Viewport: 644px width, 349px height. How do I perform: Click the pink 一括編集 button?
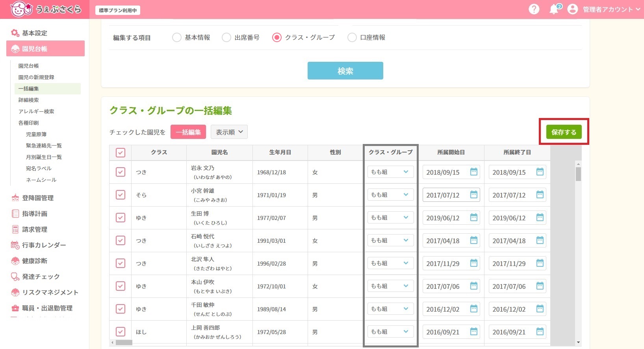[188, 132]
